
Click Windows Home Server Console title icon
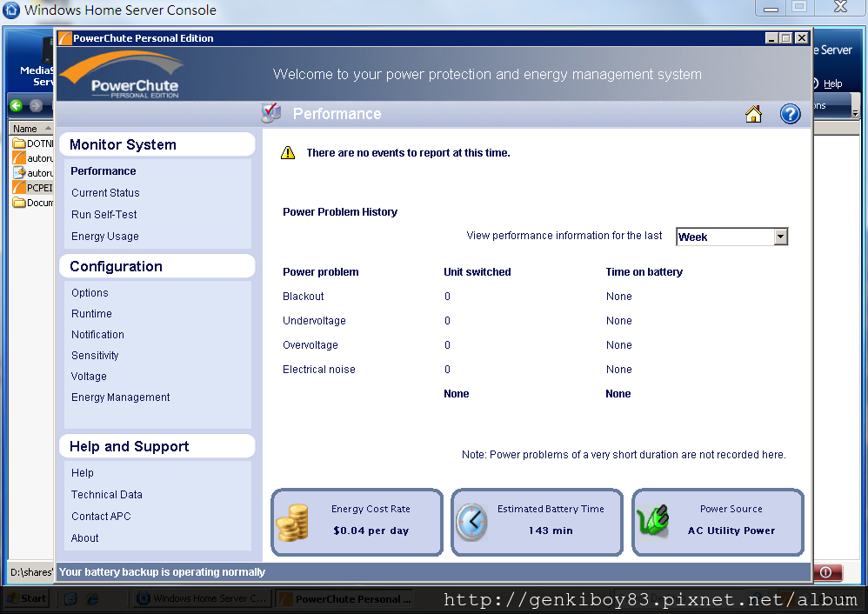[11, 10]
